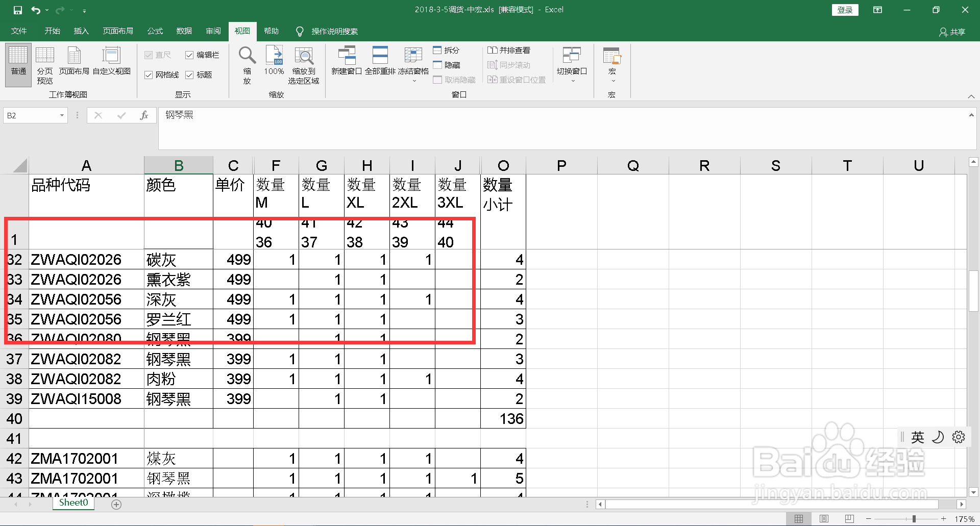Expand the formula bar chevron
The image size is (980, 526).
click(971, 115)
